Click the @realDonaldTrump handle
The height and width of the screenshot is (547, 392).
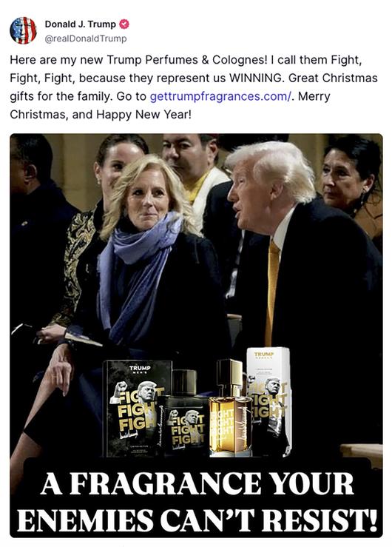pyautogui.click(x=85, y=38)
